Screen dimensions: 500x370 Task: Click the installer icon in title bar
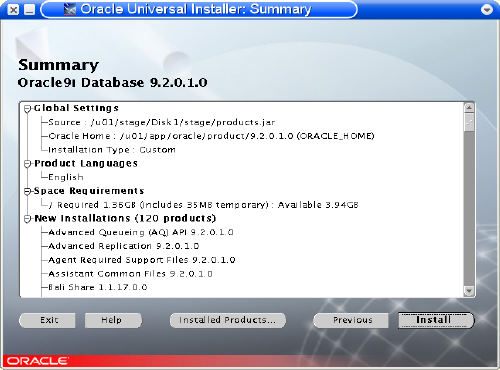coord(70,9)
